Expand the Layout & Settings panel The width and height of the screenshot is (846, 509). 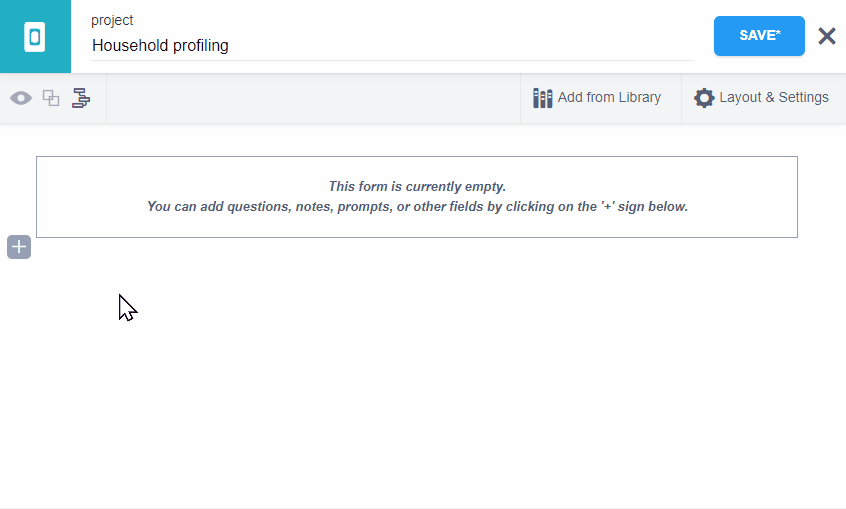(762, 98)
